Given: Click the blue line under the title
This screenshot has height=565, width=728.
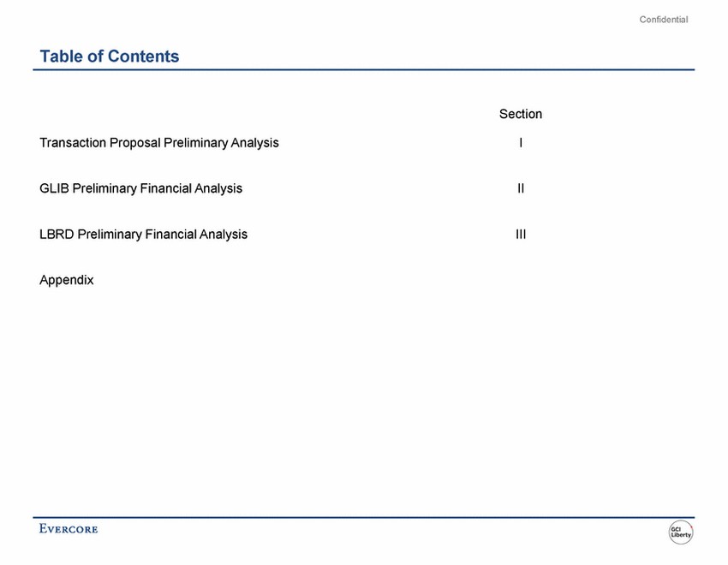Looking at the screenshot, I should [363, 70].
